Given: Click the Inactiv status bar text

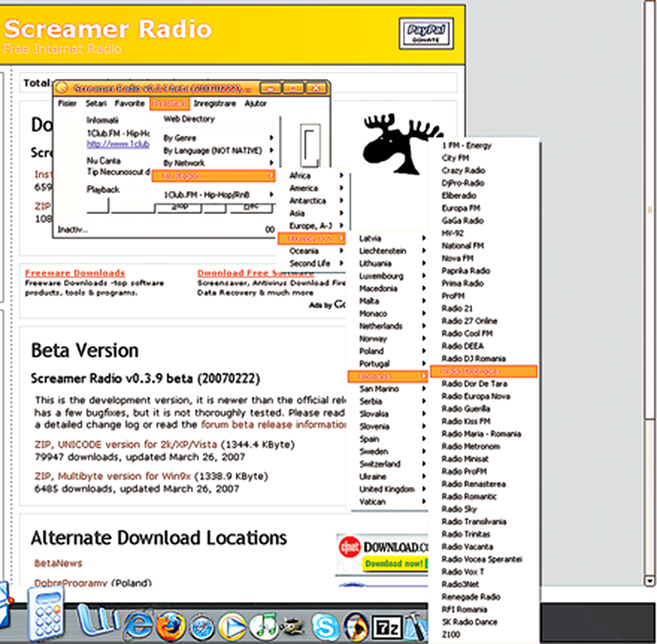Looking at the screenshot, I should [x=73, y=230].
